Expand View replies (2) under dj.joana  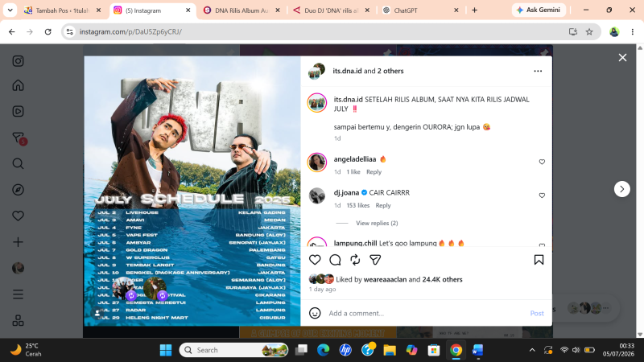[x=377, y=224]
